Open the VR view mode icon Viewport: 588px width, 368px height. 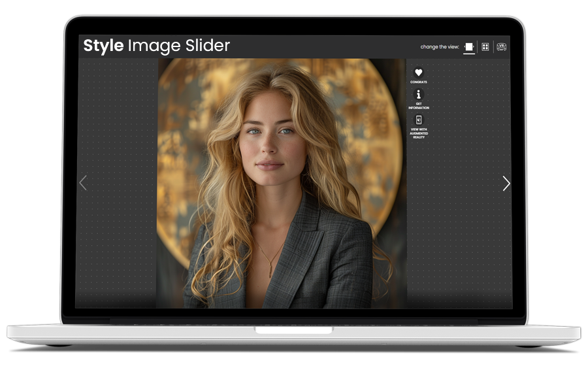pyautogui.click(x=501, y=46)
